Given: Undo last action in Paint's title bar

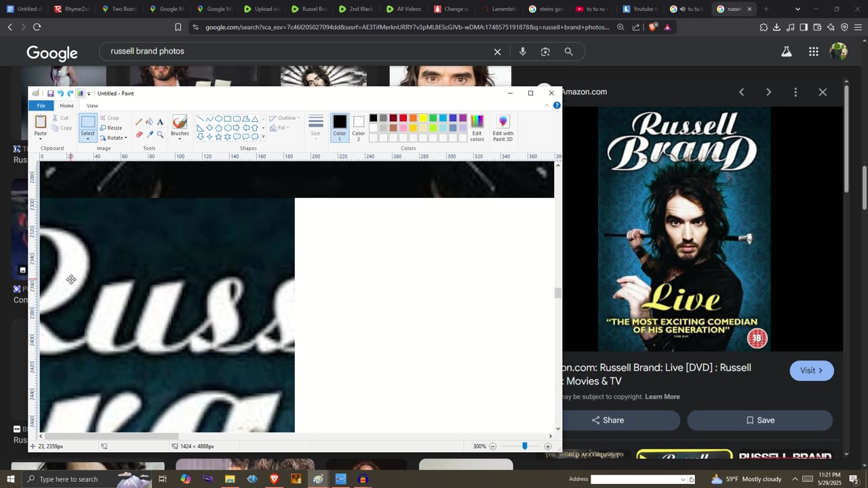Looking at the screenshot, I should [x=60, y=94].
